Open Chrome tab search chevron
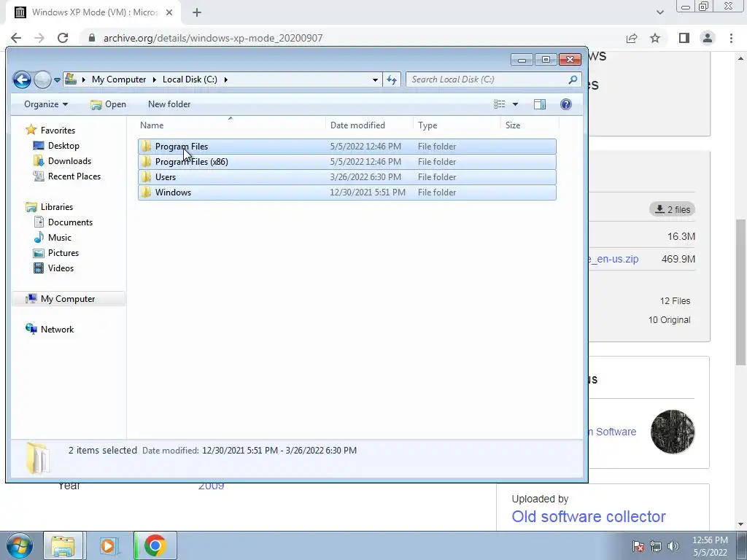The height and width of the screenshot is (560, 747). coord(659,12)
